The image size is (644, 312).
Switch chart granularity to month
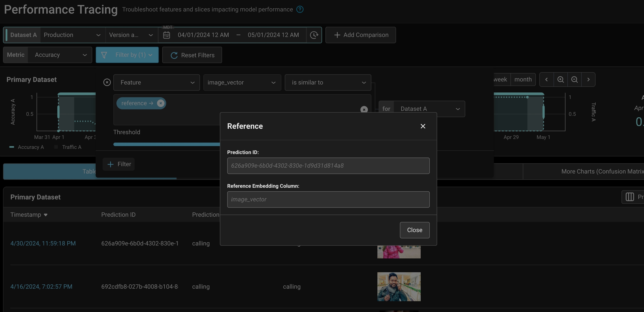point(523,80)
